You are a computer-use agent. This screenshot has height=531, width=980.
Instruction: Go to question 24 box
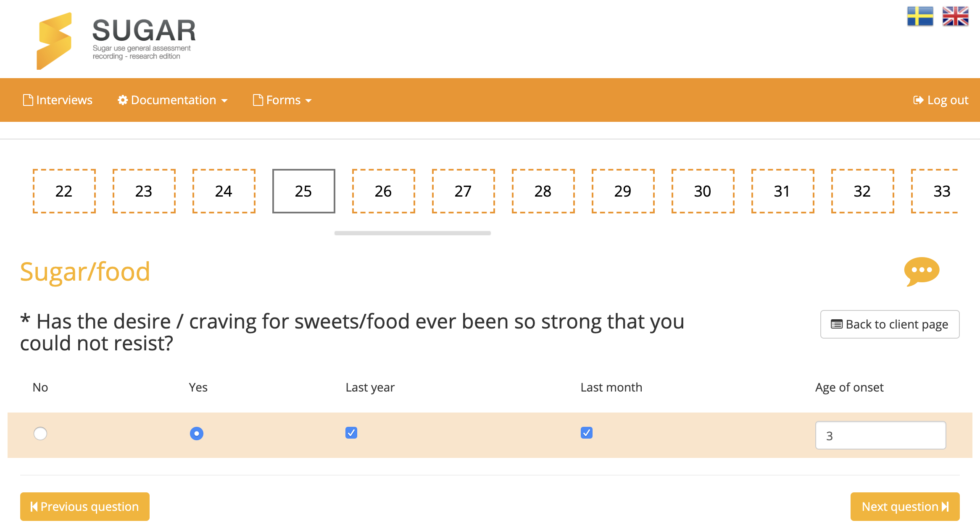coord(224,191)
